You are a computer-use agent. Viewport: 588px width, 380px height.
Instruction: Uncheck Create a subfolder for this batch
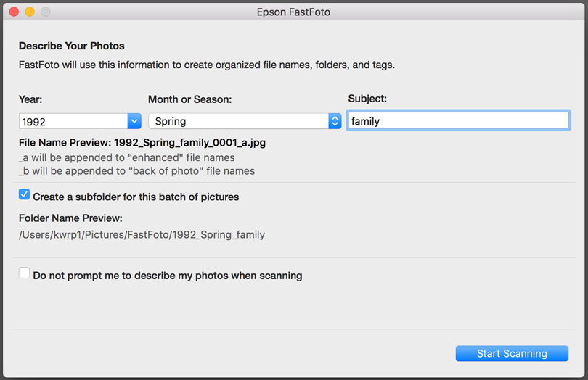click(x=25, y=194)
